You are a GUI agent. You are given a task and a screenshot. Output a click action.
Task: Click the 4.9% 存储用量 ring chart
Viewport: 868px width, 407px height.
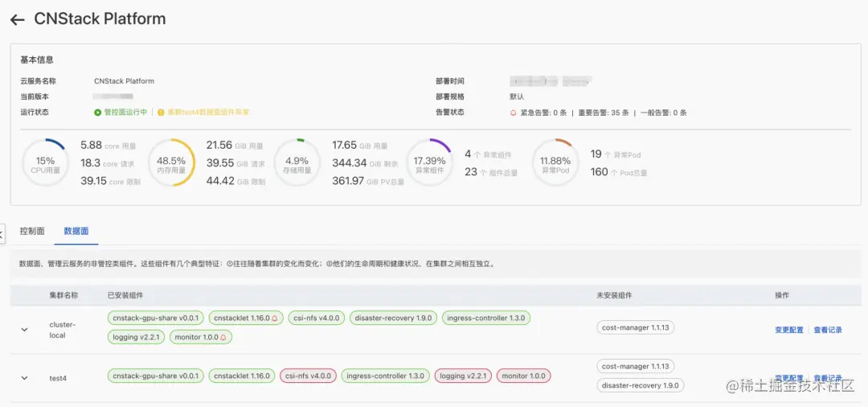(x=297, y=162)
